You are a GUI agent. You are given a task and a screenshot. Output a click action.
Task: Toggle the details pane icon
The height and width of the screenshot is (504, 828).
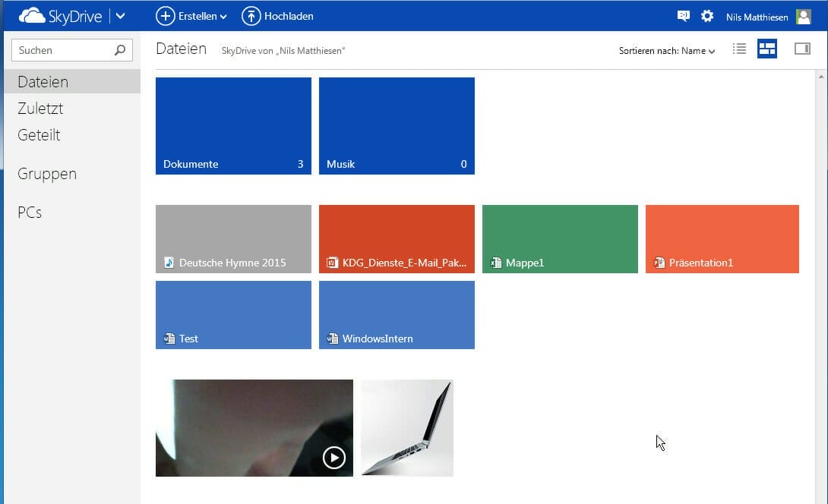coord(802,49)
